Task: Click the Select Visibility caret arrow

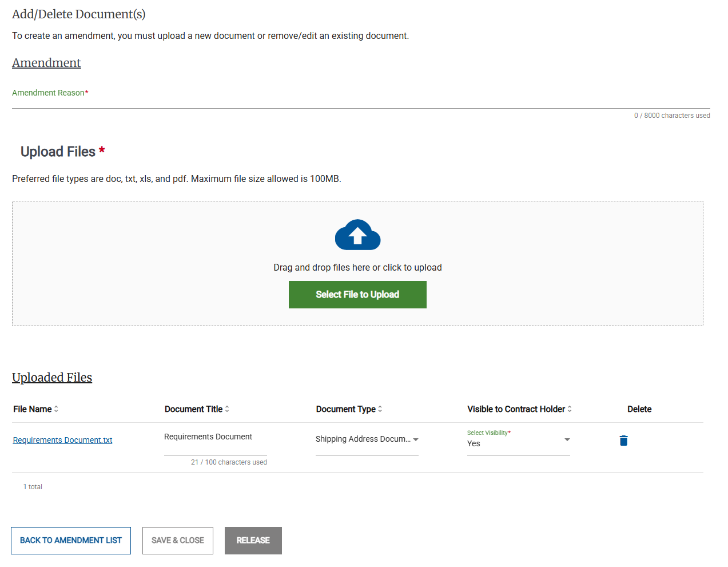Action: click(x=567, y=439)
